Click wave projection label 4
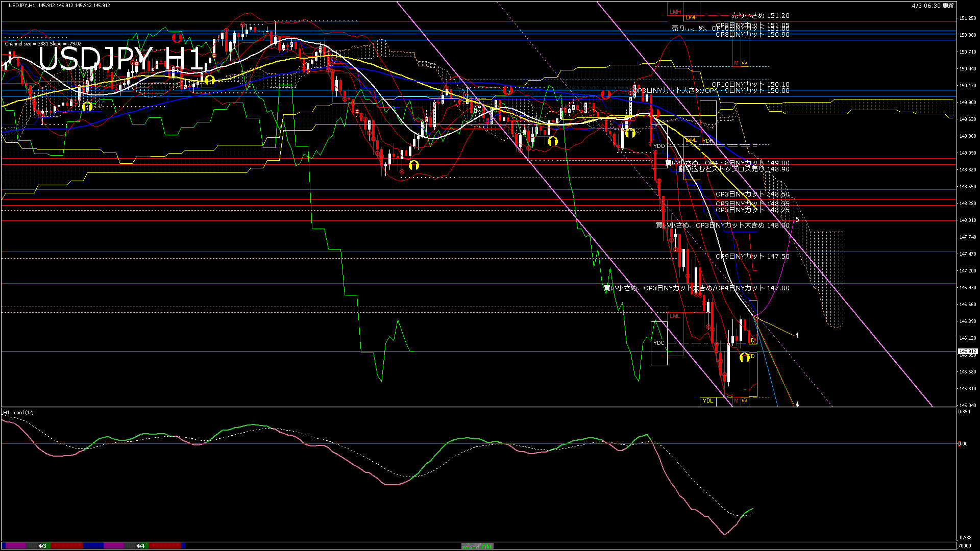980x551 pixels. pyautogui.click(x=797, y=404)
